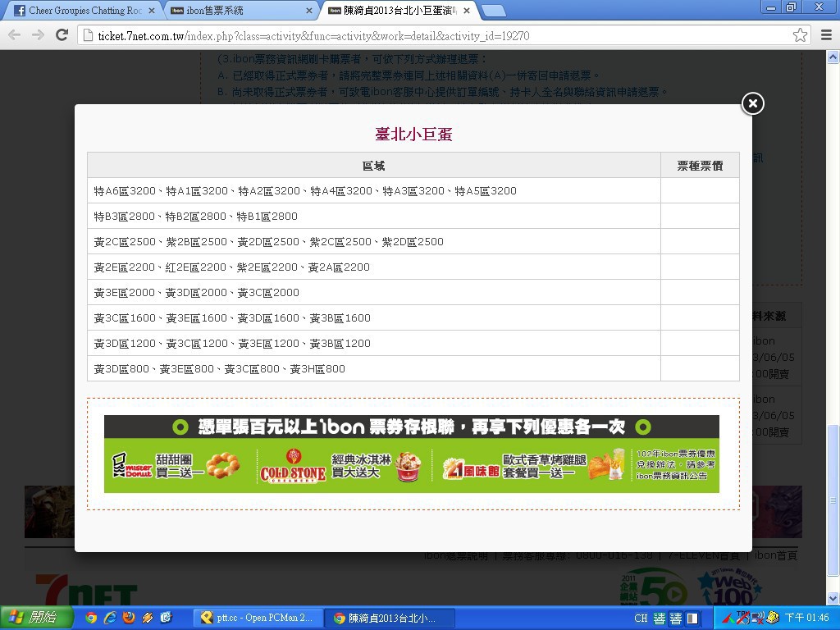This screenshot has width=840, height=630.
Task: Switch to ptt.cc Open PCMan taskbar window
Action: tap(258, 618)
